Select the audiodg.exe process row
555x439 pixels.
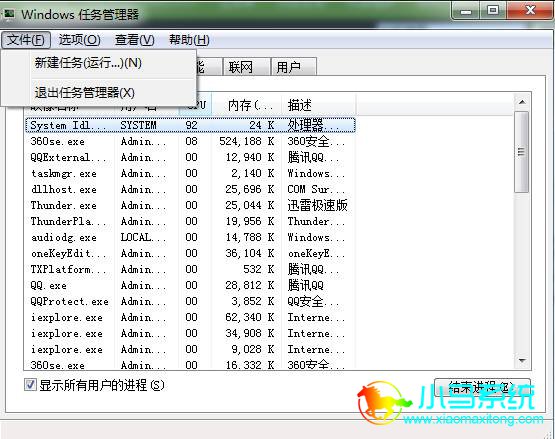coord(190,237)
